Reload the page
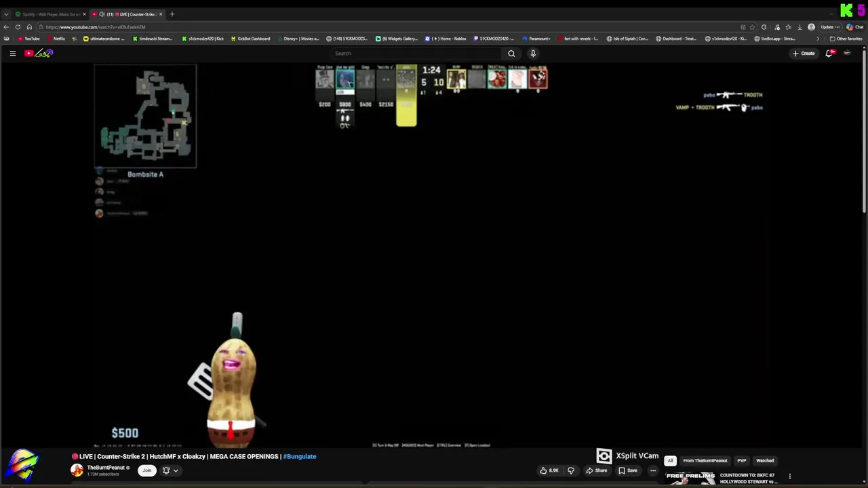The width and height of the screenshot is (868, 488). tap(18, 27)
